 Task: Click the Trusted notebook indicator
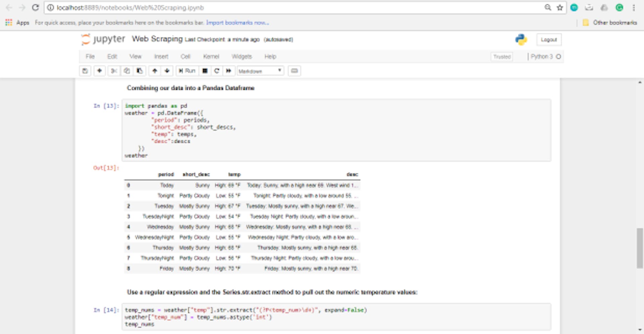(502, 57)
